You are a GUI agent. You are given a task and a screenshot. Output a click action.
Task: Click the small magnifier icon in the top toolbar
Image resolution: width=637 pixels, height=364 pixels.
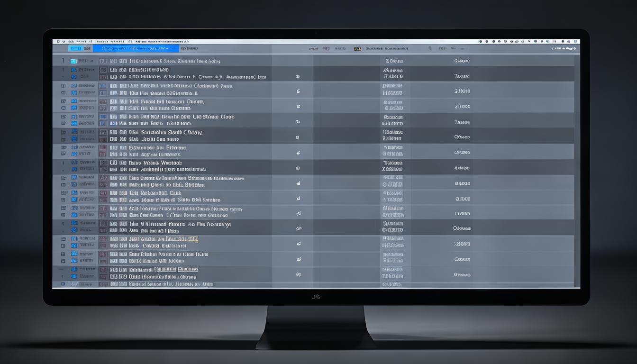tap(430, 48)
